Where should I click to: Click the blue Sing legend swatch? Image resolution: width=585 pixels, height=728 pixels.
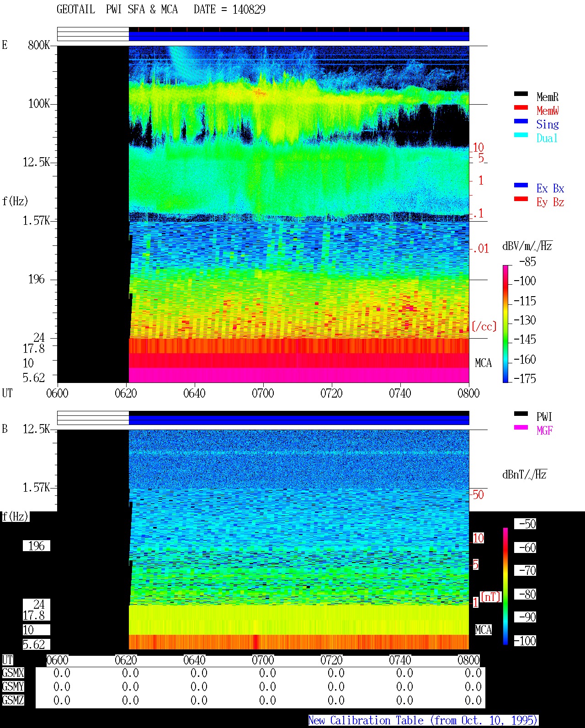[x=521, y=121]
